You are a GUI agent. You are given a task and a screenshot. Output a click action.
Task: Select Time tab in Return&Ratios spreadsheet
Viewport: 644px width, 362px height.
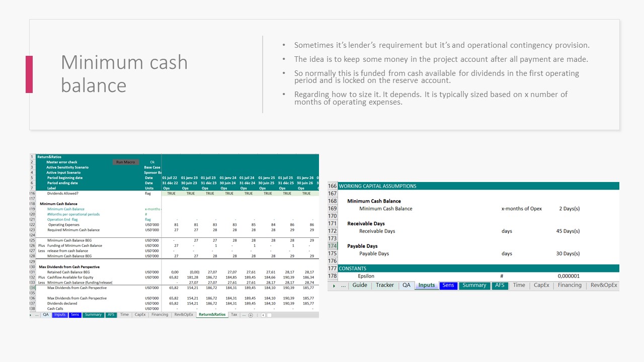coord(124,315)
